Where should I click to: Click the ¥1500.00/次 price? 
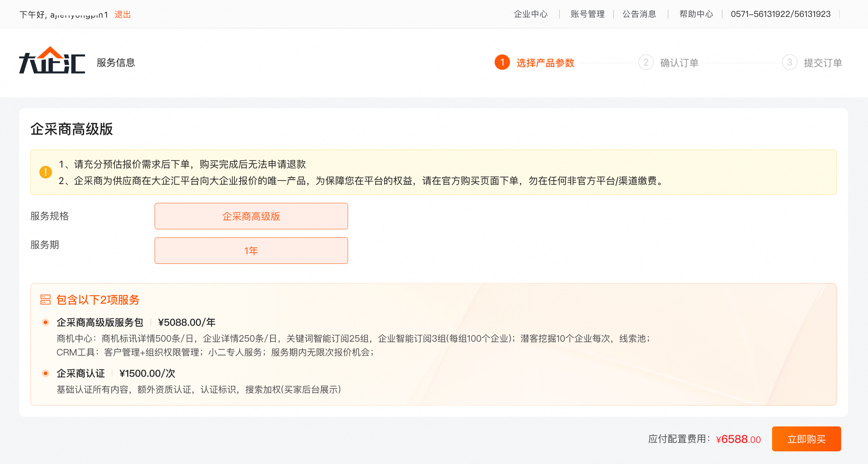point(147,374)
